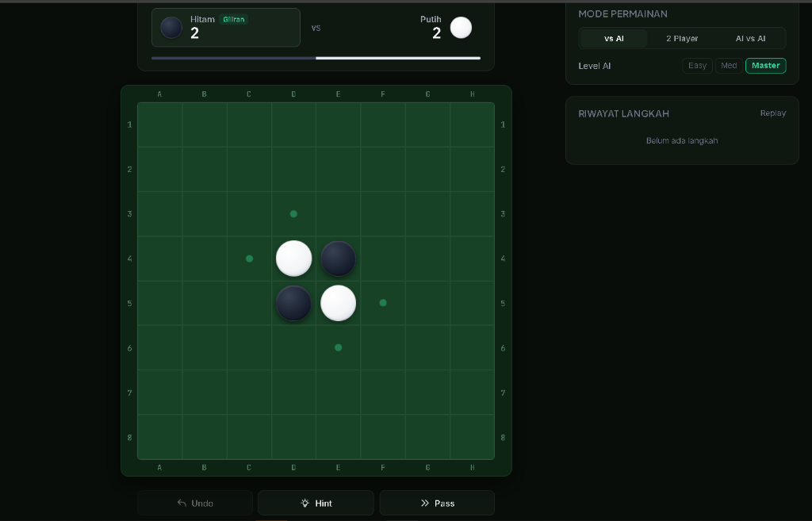
Task: Click the left row label 1
Action: pyautogui.click(x=129, y=125)
